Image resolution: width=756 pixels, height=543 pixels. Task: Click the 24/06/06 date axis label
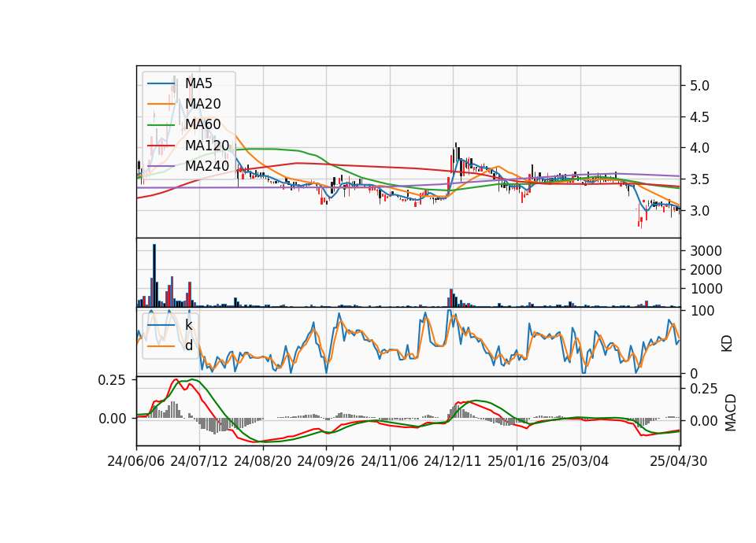(x=136, y=462)
